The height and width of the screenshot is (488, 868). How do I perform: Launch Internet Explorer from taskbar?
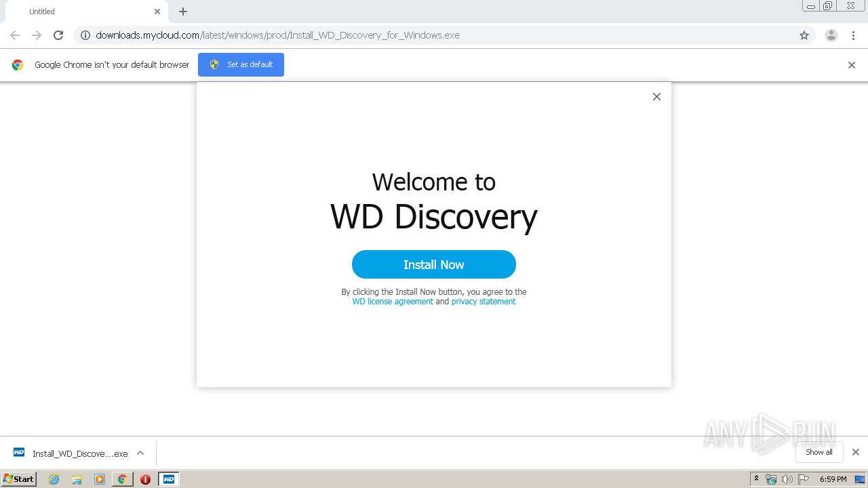[x=54, y=479]
